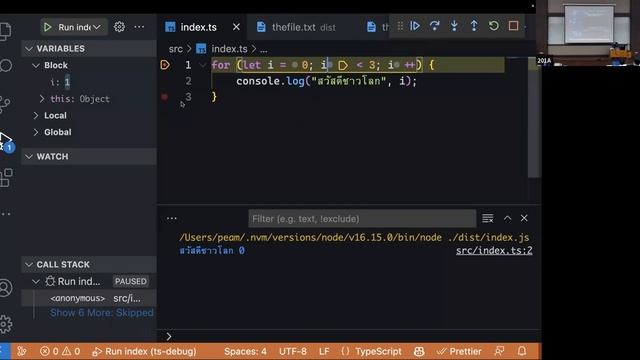Collapse Run index call stack session
Viewport: 640px width, 360px height.
[x=36, y=281]
